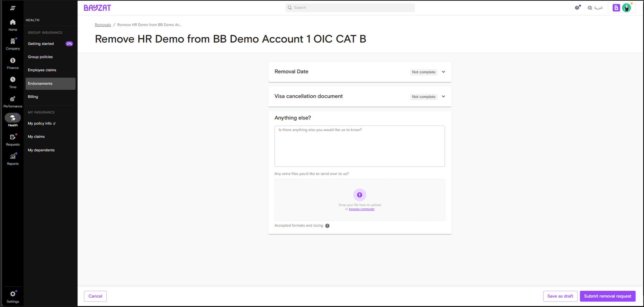The width and height of the screenshot is (644, 307).
Task: Open the Reports chart icon
Action: (x=13, y=157)
